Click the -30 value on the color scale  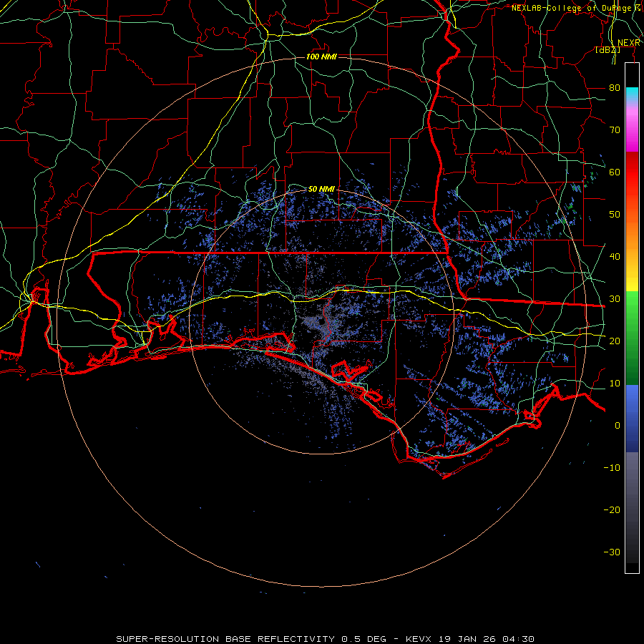pos(612,552)
